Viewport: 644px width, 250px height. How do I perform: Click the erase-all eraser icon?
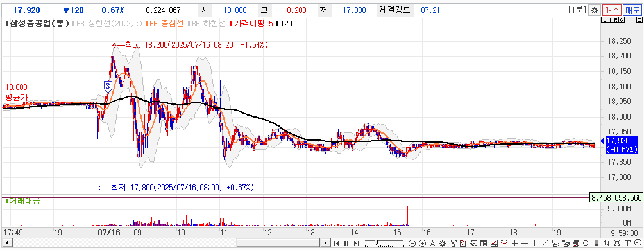tap(566, 243)
